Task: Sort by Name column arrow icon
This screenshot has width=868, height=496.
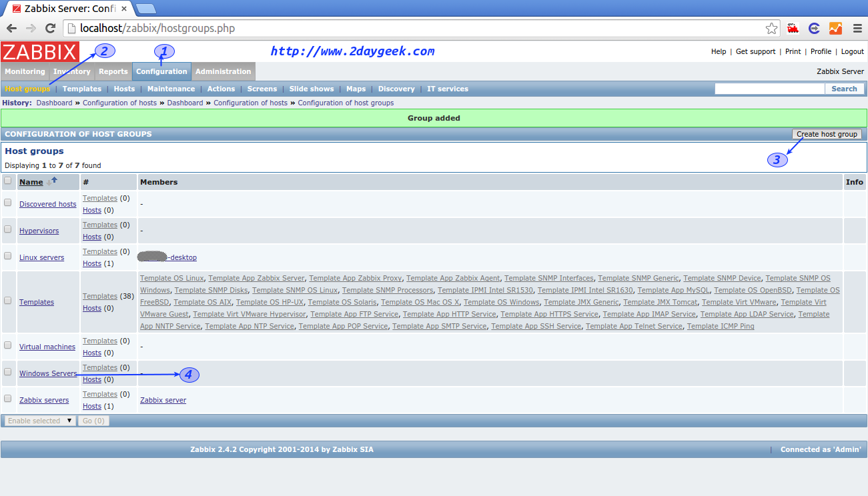Action: [51, 181]
